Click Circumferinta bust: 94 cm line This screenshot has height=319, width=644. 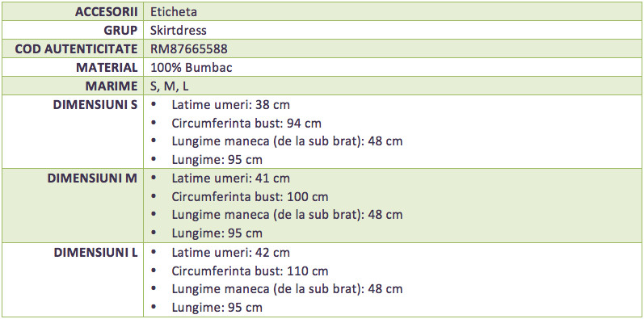(246, 124)
